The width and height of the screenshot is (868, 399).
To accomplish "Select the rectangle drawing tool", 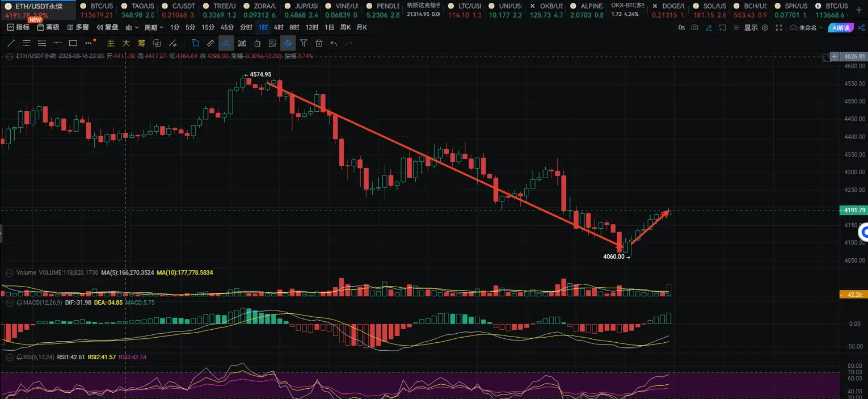I will [x=73, y=43].
